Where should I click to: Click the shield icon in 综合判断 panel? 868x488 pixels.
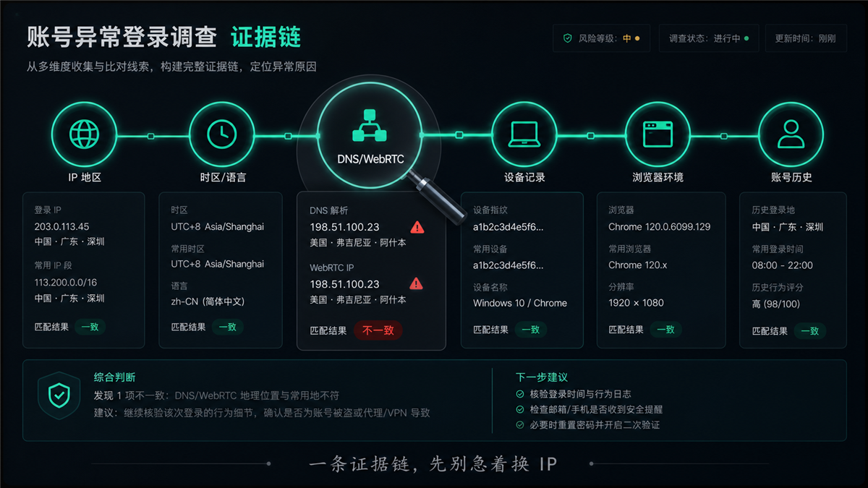pos(59,395)
